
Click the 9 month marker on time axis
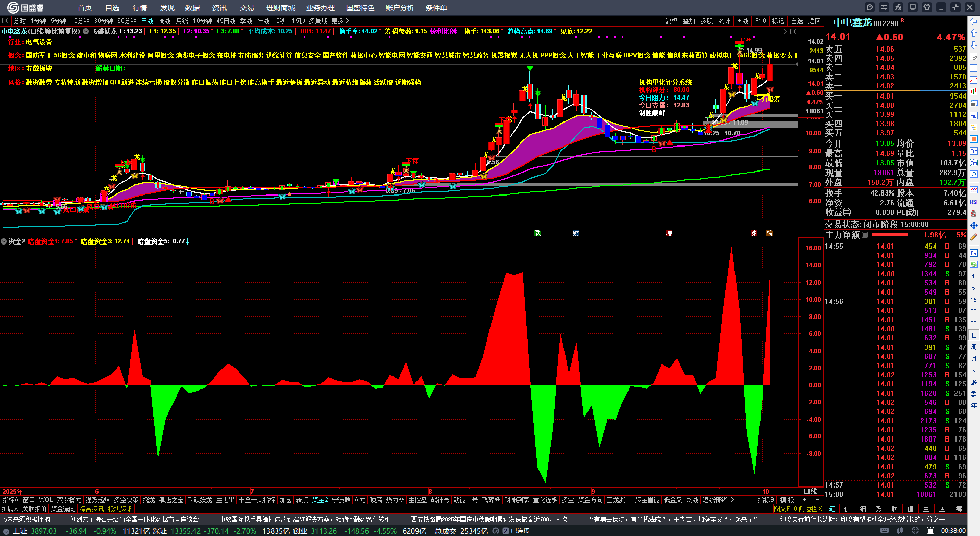593,492
